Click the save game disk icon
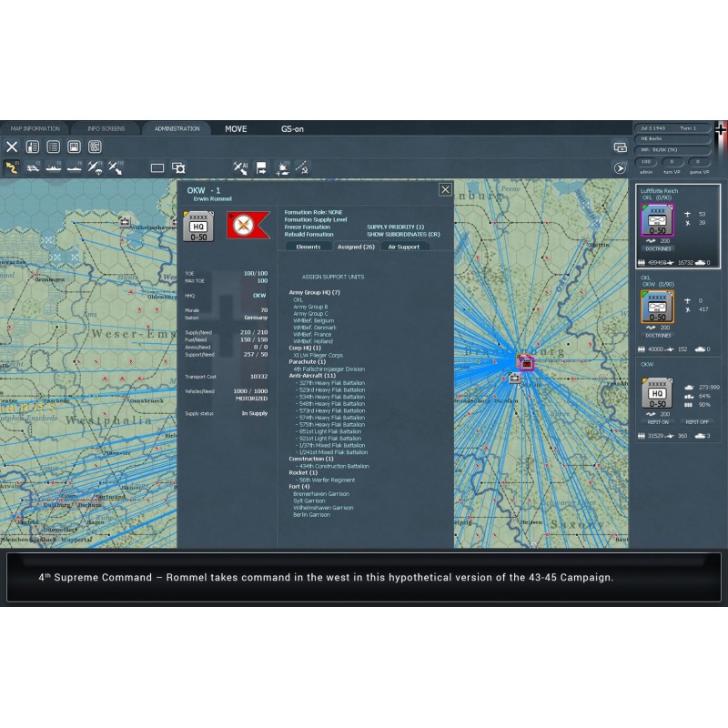This screenshot has width=728, height=728. coord(75,147)
